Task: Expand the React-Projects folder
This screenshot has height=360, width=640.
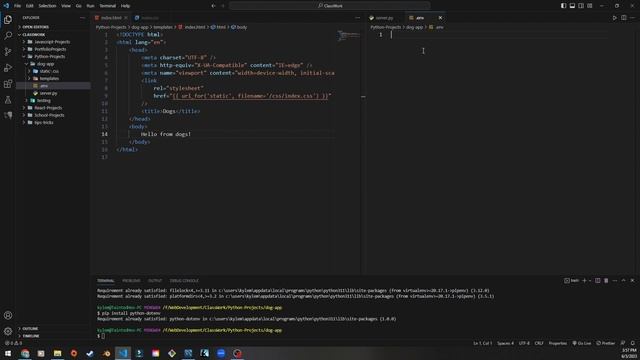Action: click(48, 108)
